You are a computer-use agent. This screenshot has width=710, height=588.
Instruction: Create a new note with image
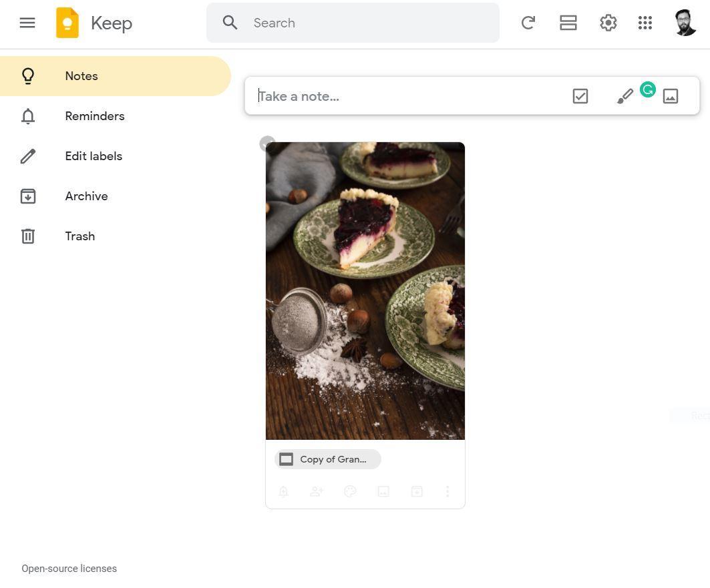[670, 96]
